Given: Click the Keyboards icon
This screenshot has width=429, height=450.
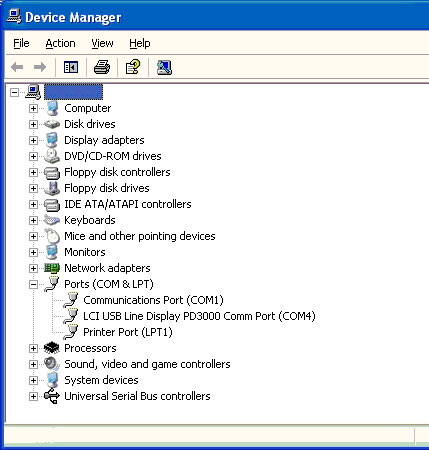Looking at the screenshot, I should click(52, 220).
